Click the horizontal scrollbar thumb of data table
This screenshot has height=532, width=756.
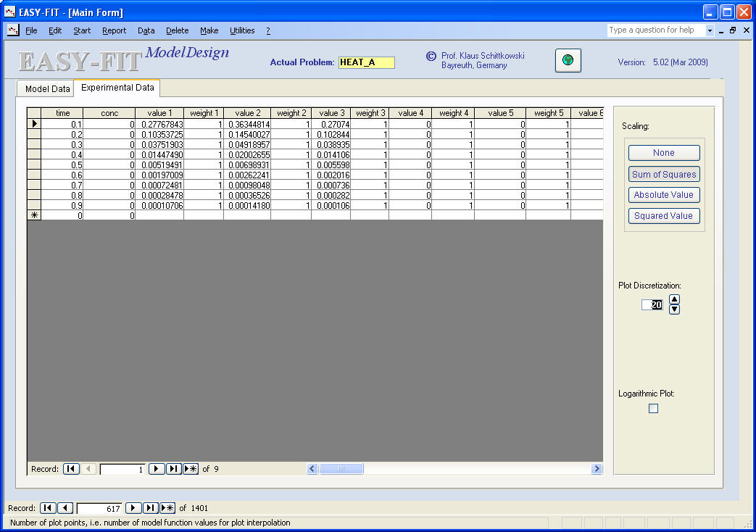341,469
